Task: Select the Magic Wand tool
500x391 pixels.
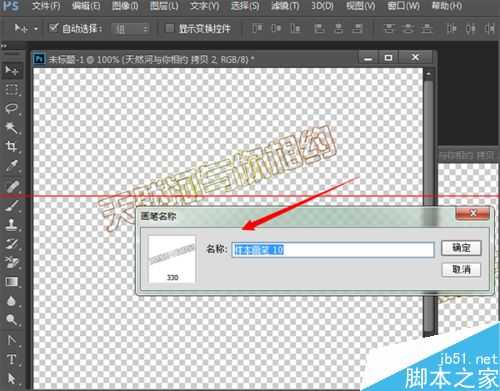Action: (x=12, y=128)
